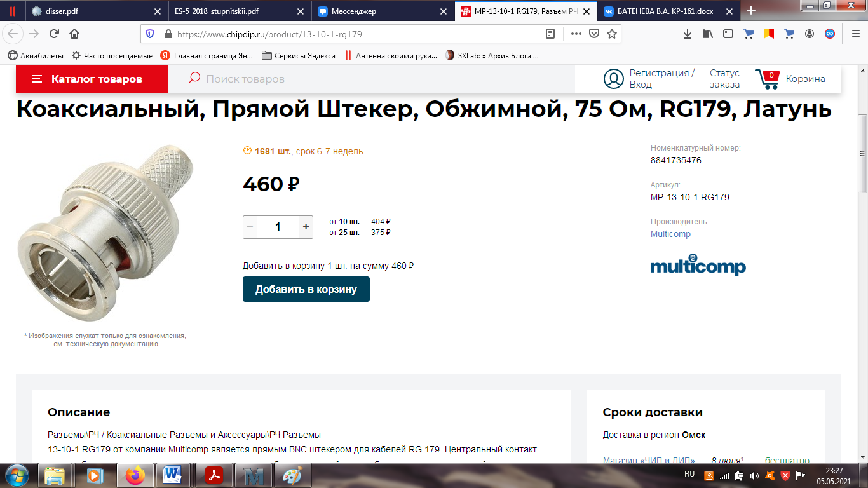Click the BNC connector product image

click(x=105, y=233)
